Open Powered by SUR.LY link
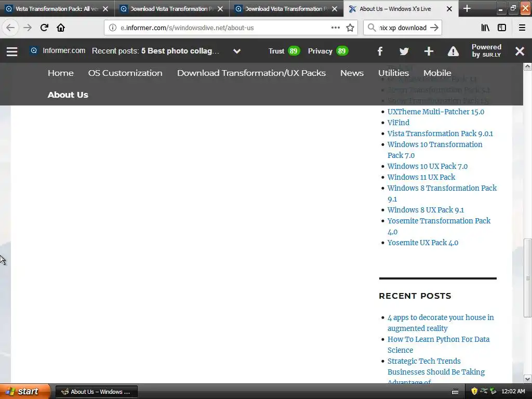 [x=486, y=50]
